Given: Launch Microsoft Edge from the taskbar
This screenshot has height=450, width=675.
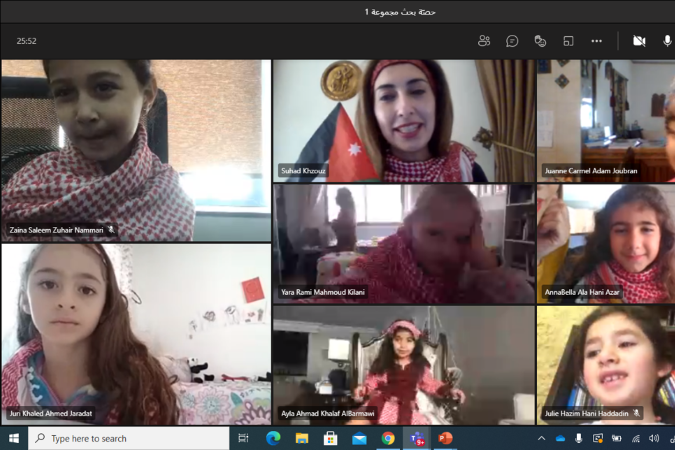Looking at the screenshot, I should point(272,438).
